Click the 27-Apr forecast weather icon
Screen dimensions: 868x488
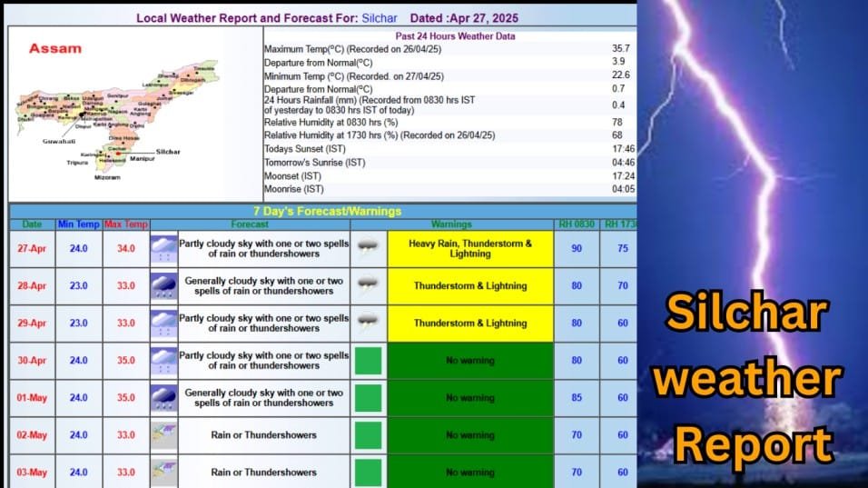[x=164, y=248]
